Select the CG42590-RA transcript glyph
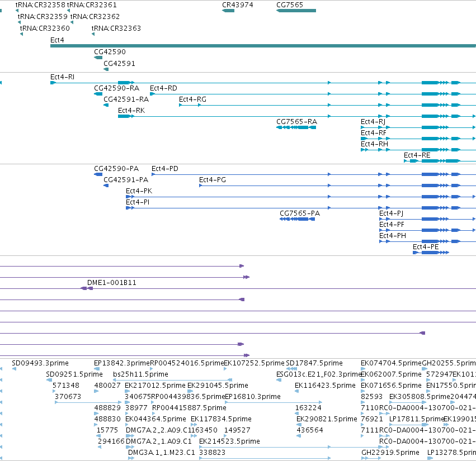Viewport: 476px width, 461px height. (x=98, y=94)
